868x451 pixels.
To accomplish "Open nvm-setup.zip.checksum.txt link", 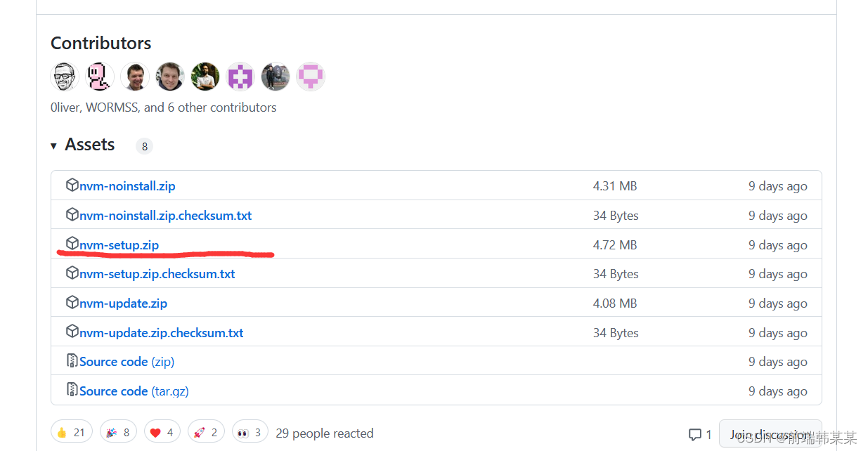I will click(x=157, y=274).
